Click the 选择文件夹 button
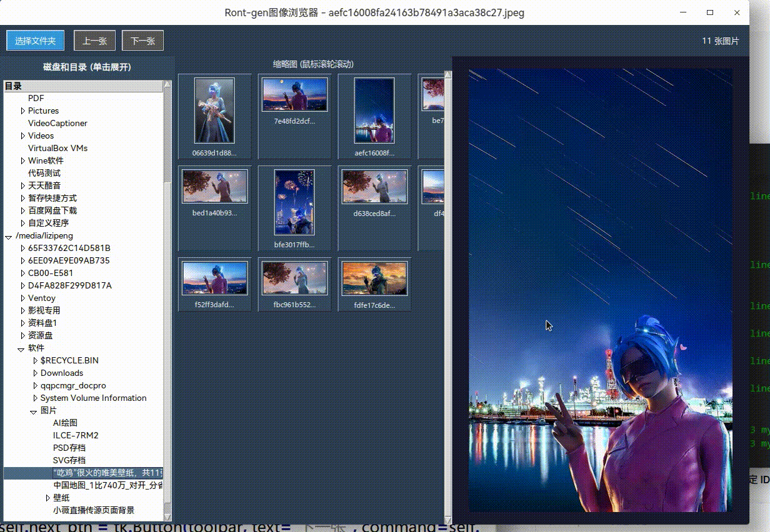The image size is (770, 532). 35,41
